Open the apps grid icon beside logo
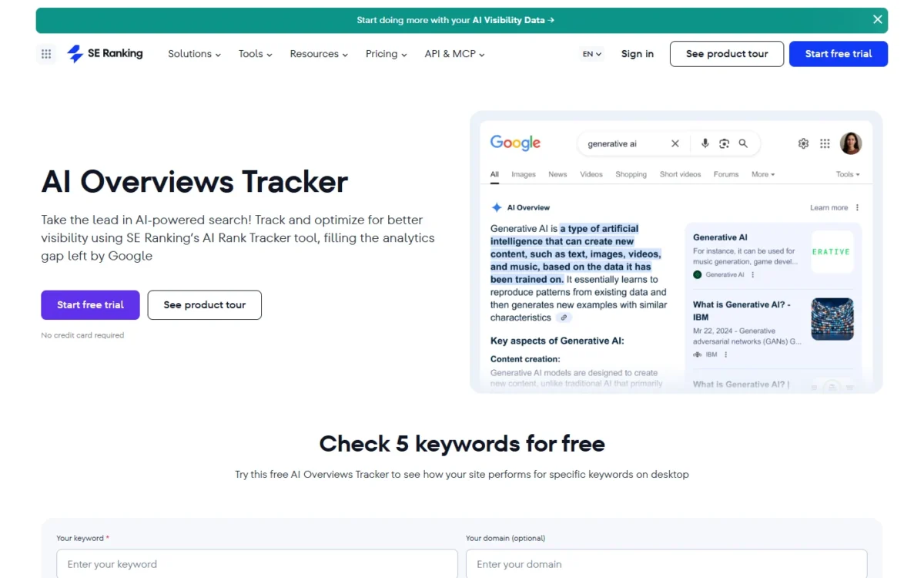The width and height of the screenshot is (924, 578). [46, 54]
